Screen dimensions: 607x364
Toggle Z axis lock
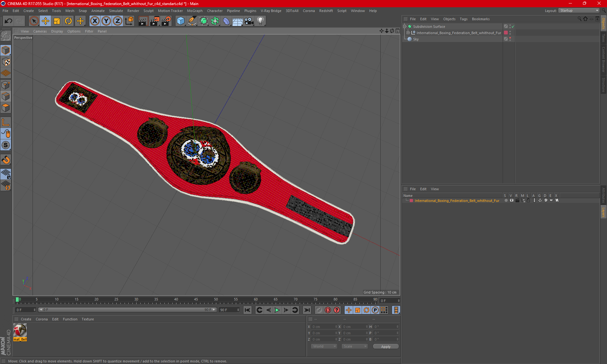point(118,21)
